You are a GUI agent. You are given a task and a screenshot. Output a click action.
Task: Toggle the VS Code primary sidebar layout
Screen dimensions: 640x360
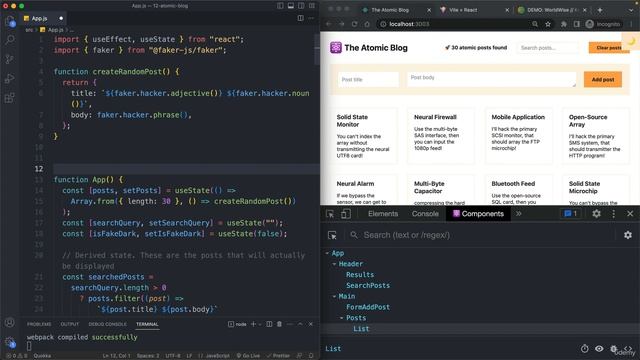click(x=280, y=6)
